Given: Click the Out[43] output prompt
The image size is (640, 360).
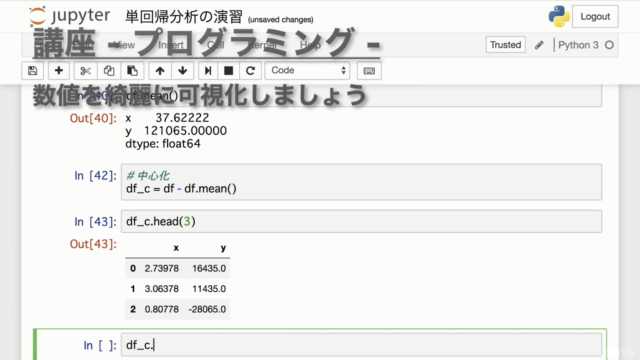Looking at the screenshot, I should (x=93, y=244).
